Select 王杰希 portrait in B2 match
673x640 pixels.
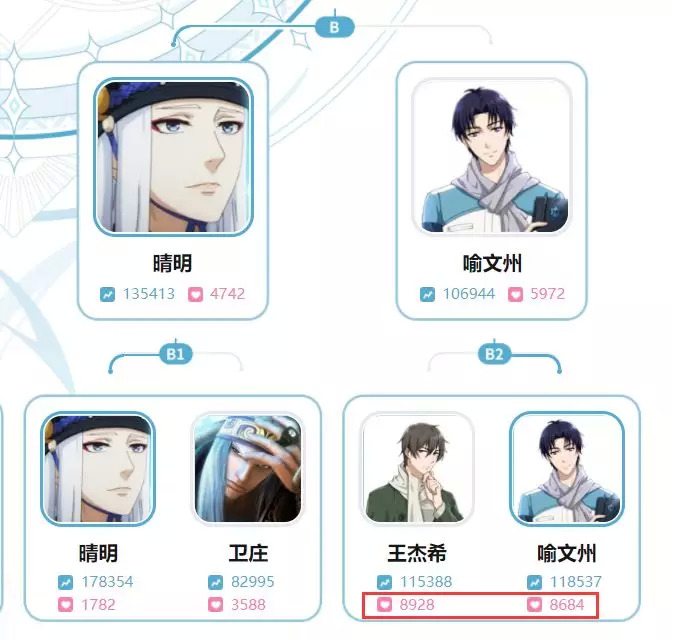(417, 469)
